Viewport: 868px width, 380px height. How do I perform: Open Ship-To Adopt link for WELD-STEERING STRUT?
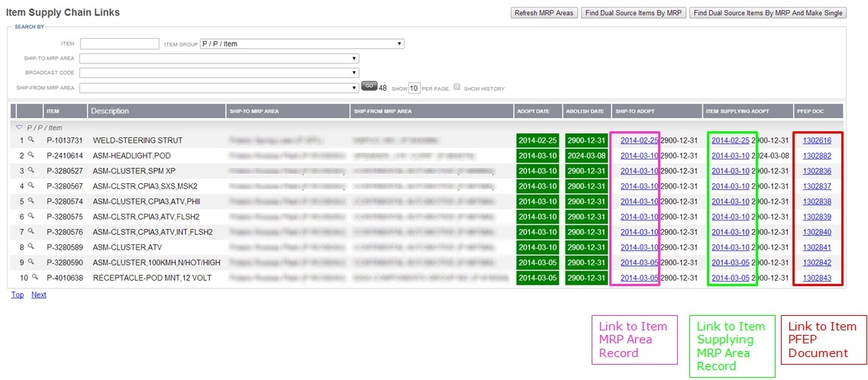click(640, 140)
